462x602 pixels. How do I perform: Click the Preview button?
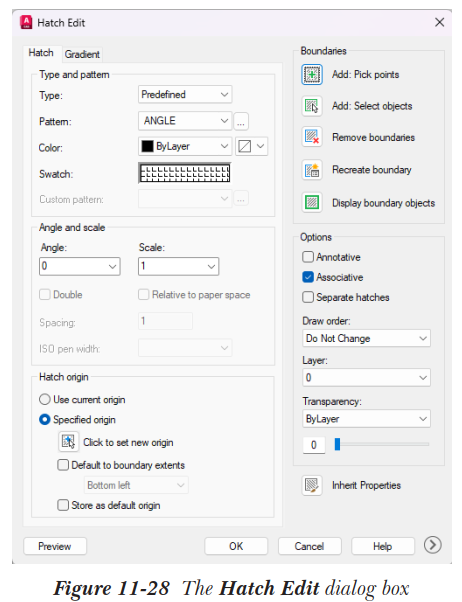click(55, 546)
